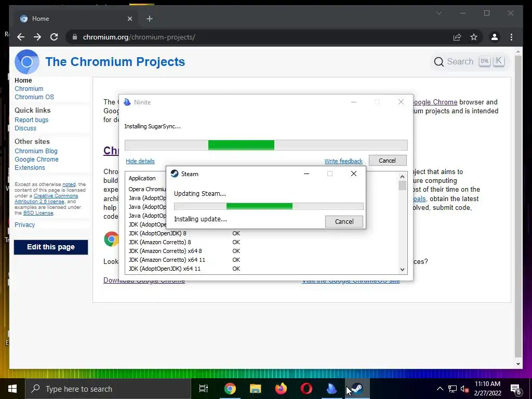Select JDK (AdoptOpenJDK) x64 11 row
Image resolution: width=532 pixels, height=399 pixels.
click(261, 269)
